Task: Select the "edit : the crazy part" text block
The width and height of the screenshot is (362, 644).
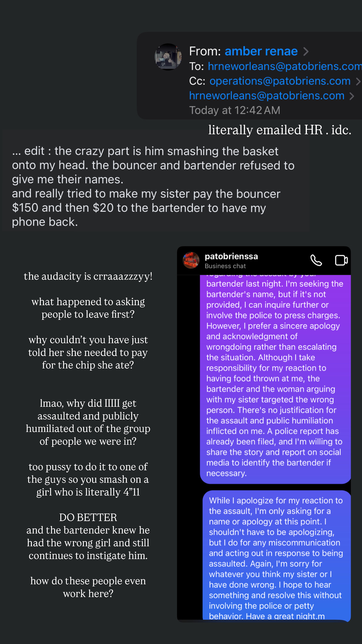Action: (153, 186)
